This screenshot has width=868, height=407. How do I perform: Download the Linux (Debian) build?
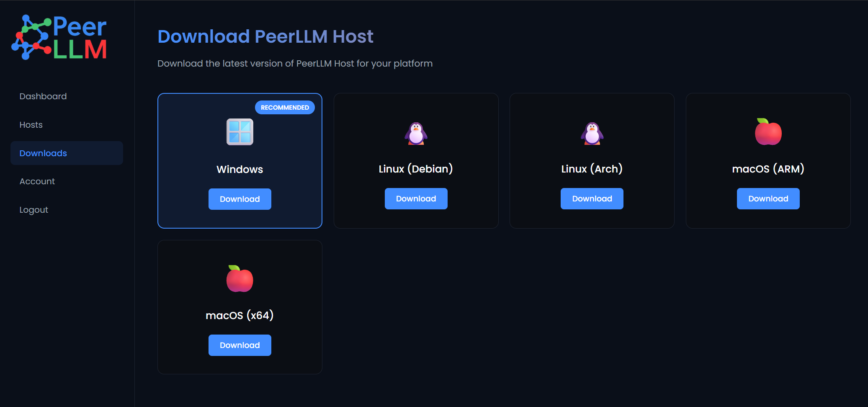pyautogui.click(x=416, y=199)
